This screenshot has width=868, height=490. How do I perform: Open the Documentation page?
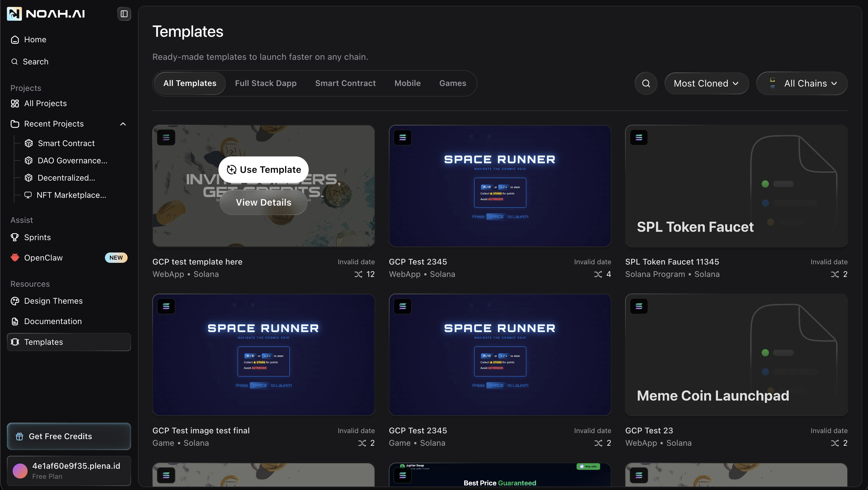(x=53, y=321)
